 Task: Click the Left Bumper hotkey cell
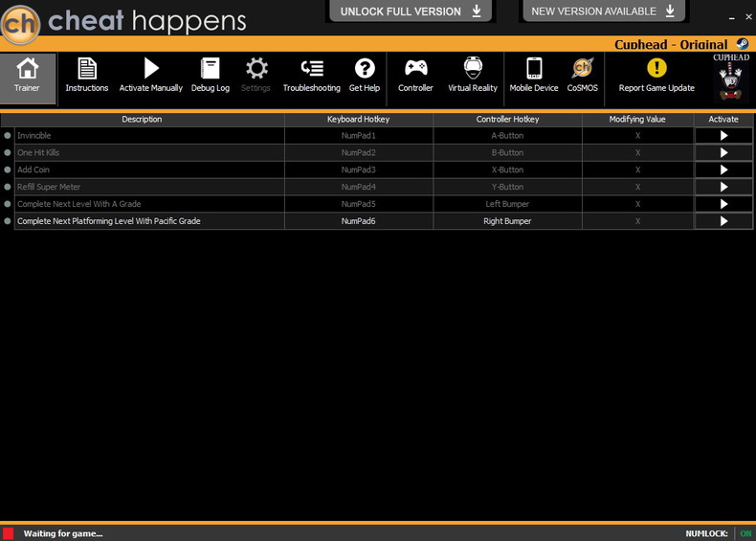(507, 204)
